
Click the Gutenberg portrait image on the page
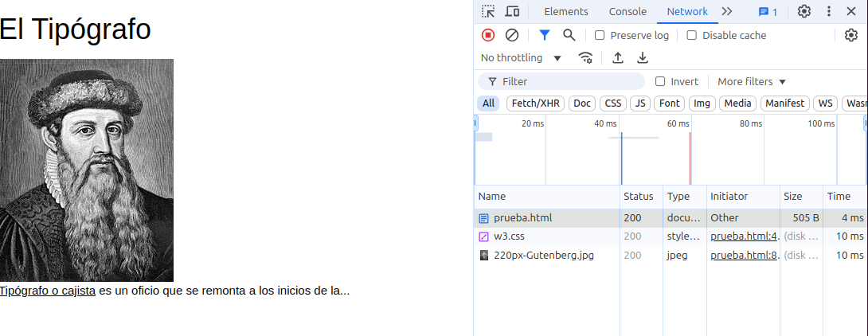(x=87, y=170)
